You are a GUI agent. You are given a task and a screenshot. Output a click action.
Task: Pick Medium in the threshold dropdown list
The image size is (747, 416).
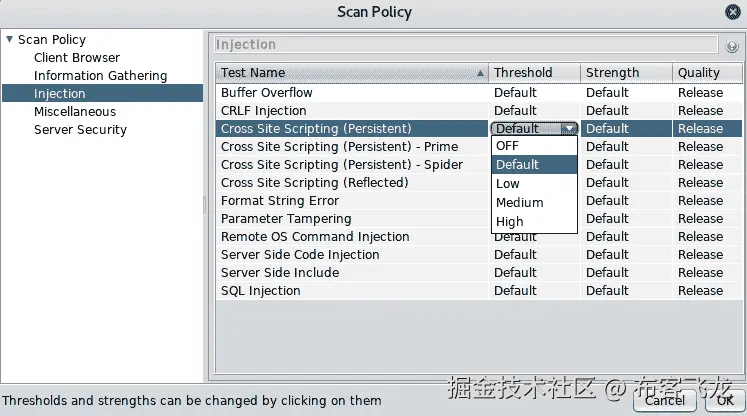519,203
